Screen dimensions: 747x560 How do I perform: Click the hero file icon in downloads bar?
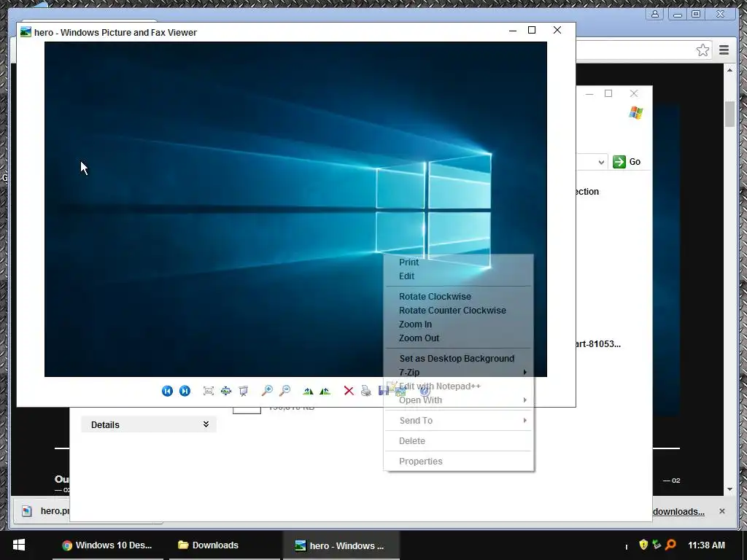(27, 511)
